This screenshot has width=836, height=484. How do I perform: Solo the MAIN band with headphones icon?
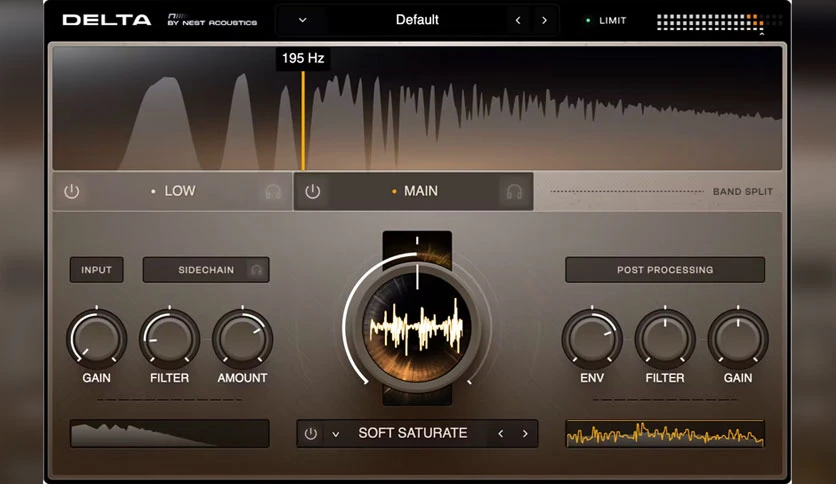[x=515, y=191]
